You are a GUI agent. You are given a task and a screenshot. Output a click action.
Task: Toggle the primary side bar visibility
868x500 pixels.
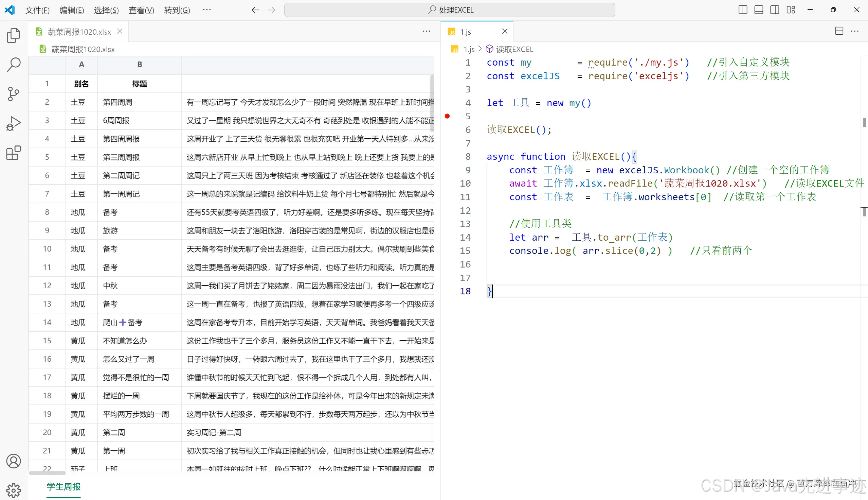coord(742,10)
